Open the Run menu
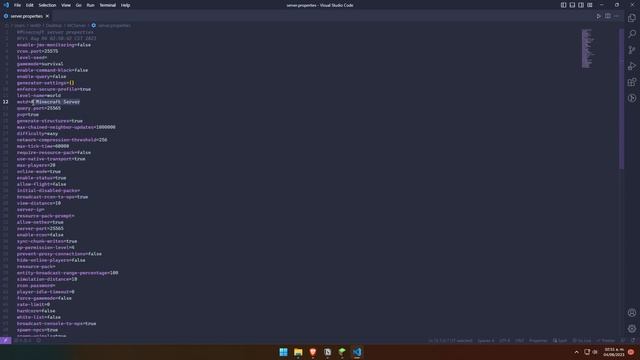The height and width of the screenshot is (360, 640). pos(90,5)
